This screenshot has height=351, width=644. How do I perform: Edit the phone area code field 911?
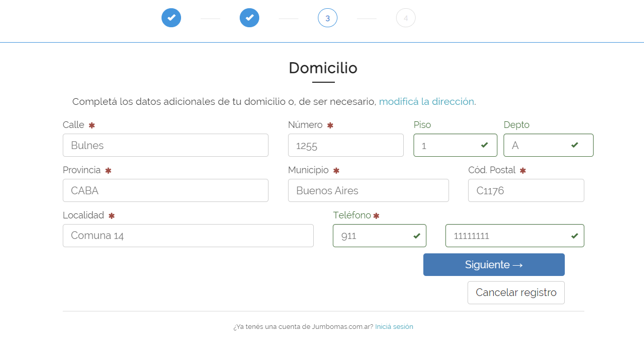pos(380,236)
